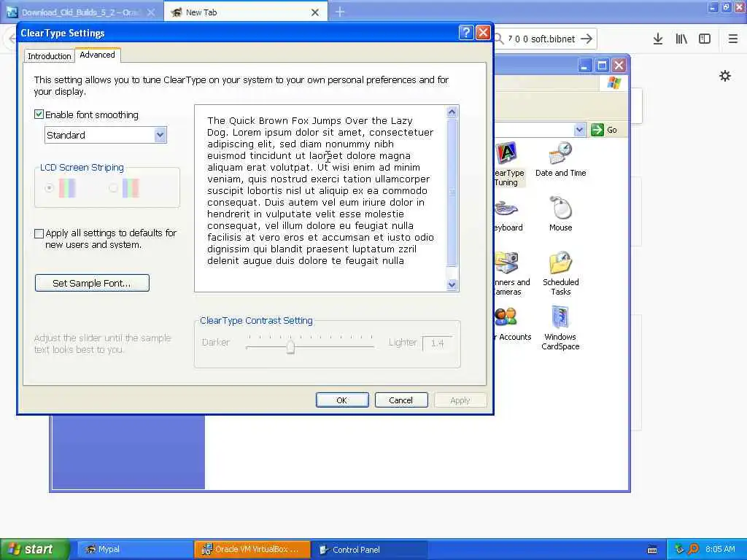Click Cancel in ClearType Settings
Image resolution: width=747 pixels, height=560 pixels.
401,400
